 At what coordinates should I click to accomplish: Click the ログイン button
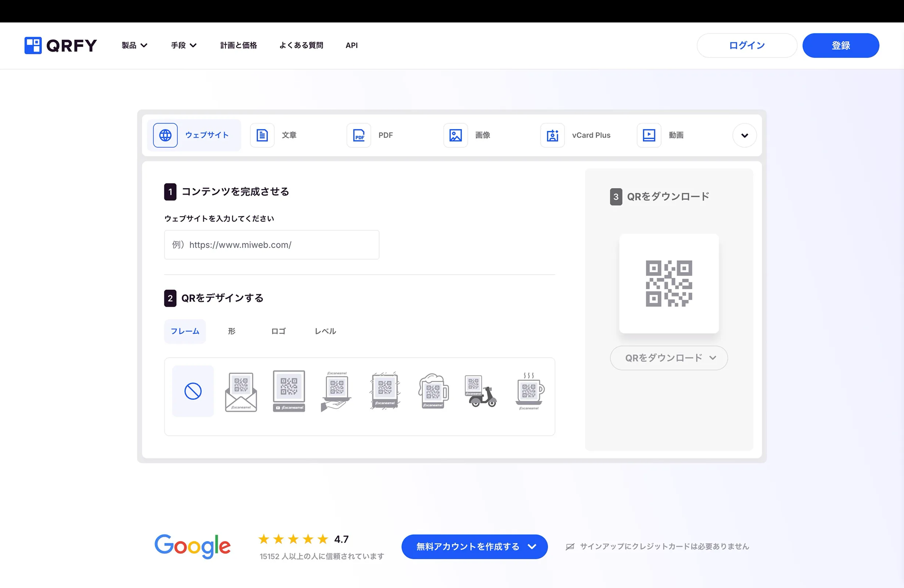point(746,45)
